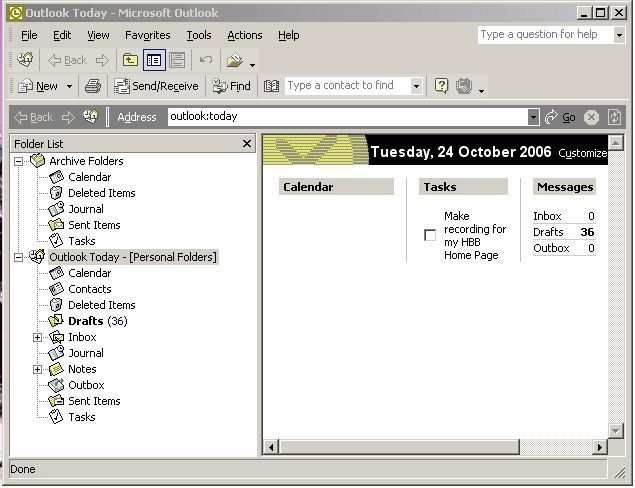Open the Address Book icon

pos(271,86)
